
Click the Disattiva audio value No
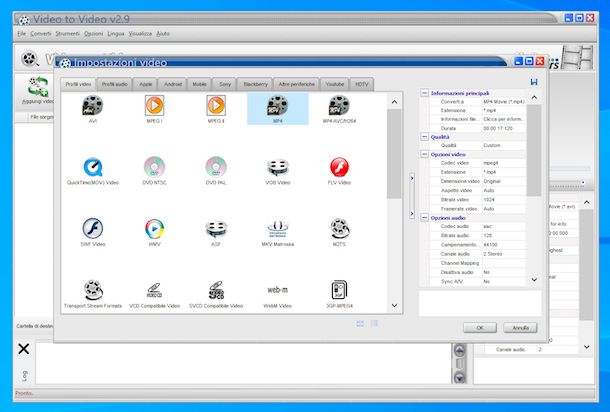coord(504,272)
